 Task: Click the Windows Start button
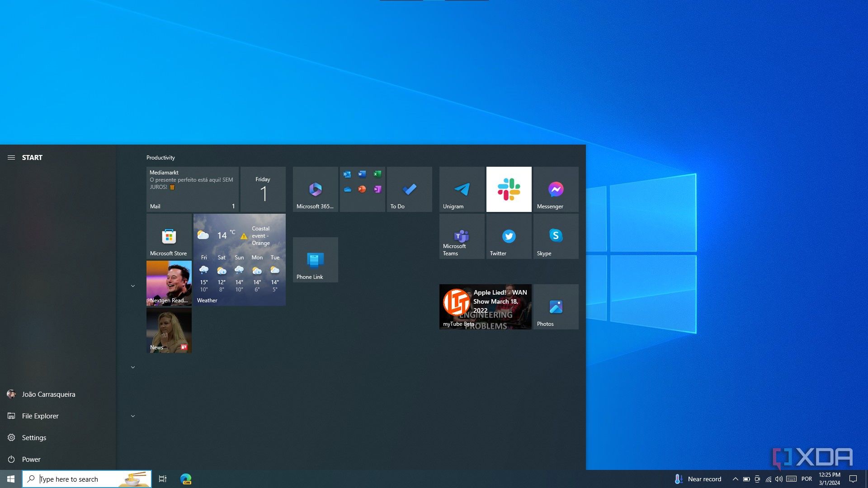coord(11,479)
